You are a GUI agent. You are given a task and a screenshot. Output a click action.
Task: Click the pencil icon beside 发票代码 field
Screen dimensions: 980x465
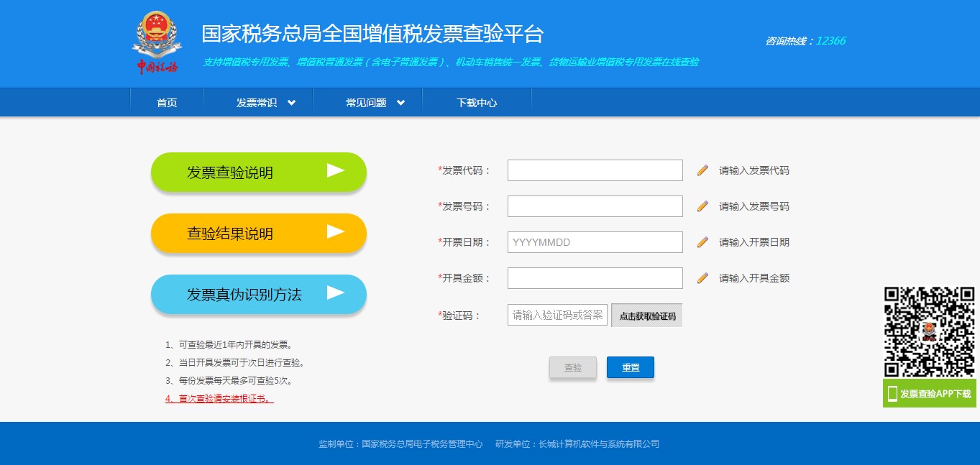(x=702, y=170)
